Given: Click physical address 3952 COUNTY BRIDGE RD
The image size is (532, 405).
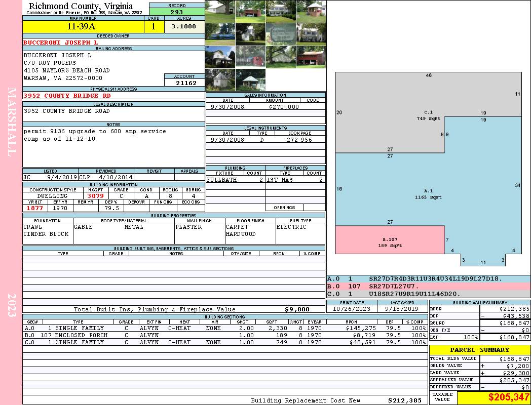Looking at the screenshot, I should pos(67,96).
